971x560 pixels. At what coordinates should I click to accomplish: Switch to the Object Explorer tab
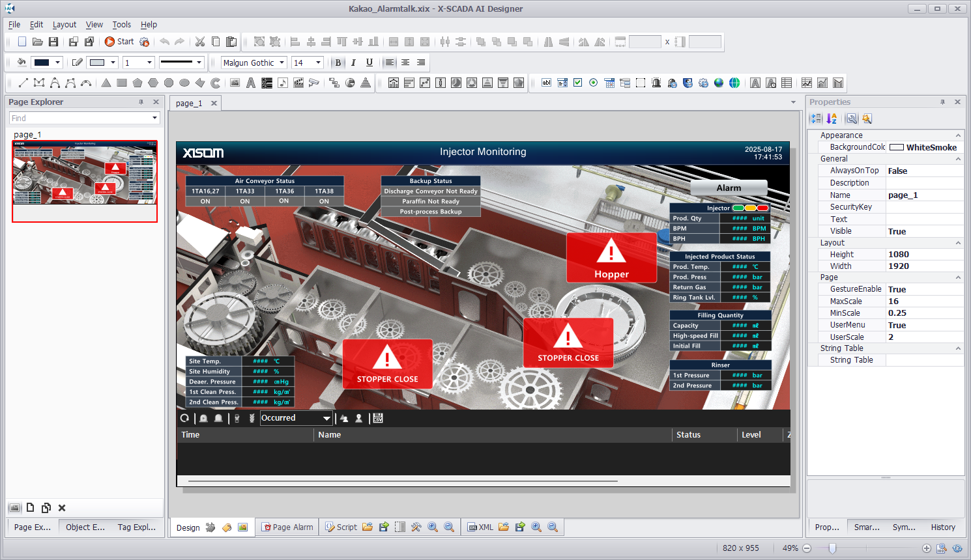click(x=85, y=527)
